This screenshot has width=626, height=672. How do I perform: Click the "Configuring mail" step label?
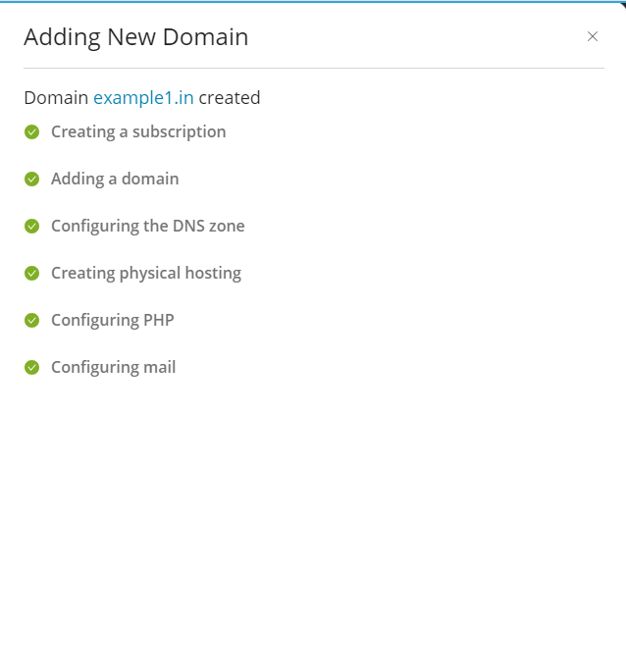[114, 367]
